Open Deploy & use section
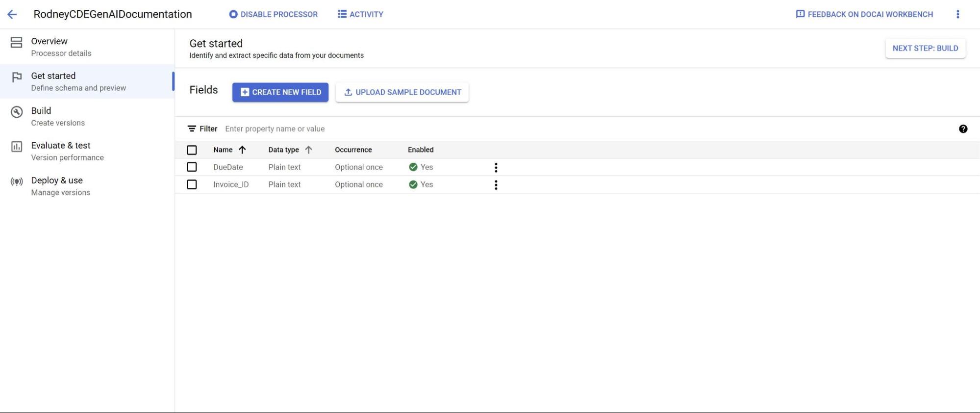 [x=57, y=186]
